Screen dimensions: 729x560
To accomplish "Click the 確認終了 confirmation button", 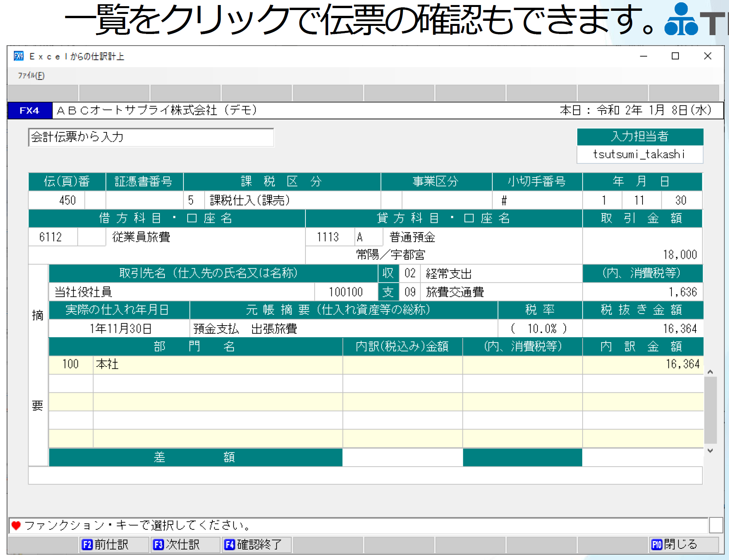I will 256,545.
